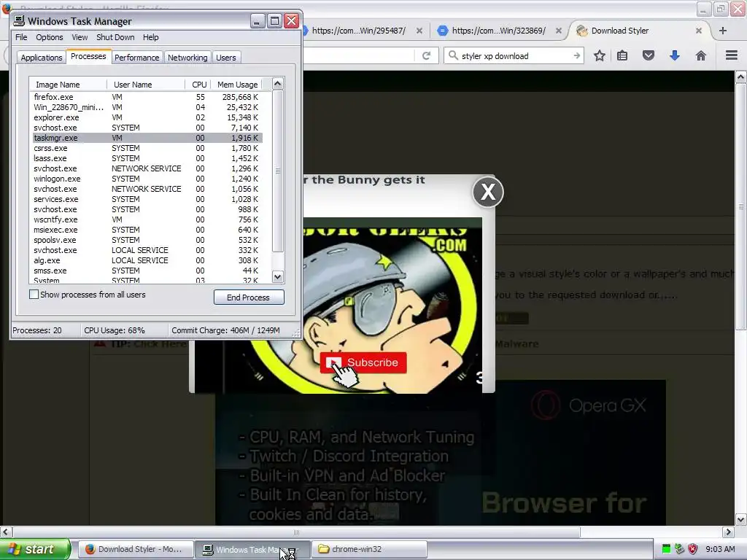Sort processes by Mem Usage column
The width and height of the screenshot is (747, 560).
(x=236, y=85)
